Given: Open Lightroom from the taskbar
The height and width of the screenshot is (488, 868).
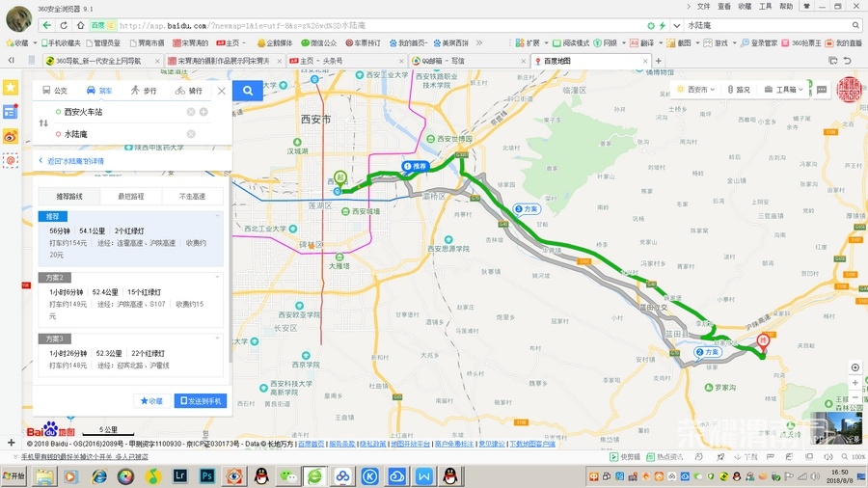Looking at the screenshot, I should point(180,475).
